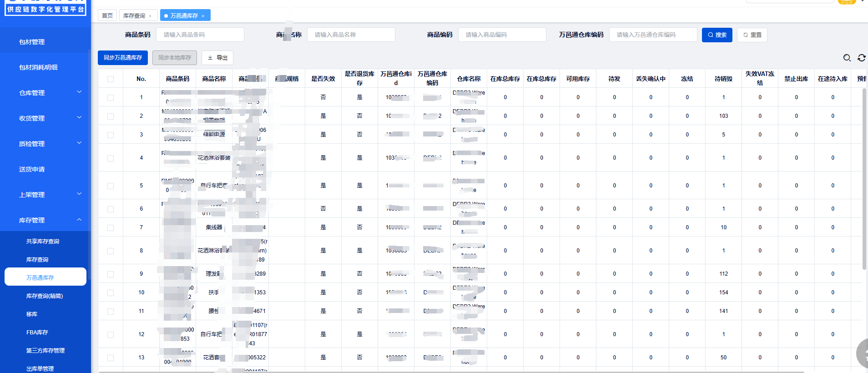The width and height of the screenshot is (868, 373).
Task: Select the checkbox for row No. 7
Action: tap(111, 228)
